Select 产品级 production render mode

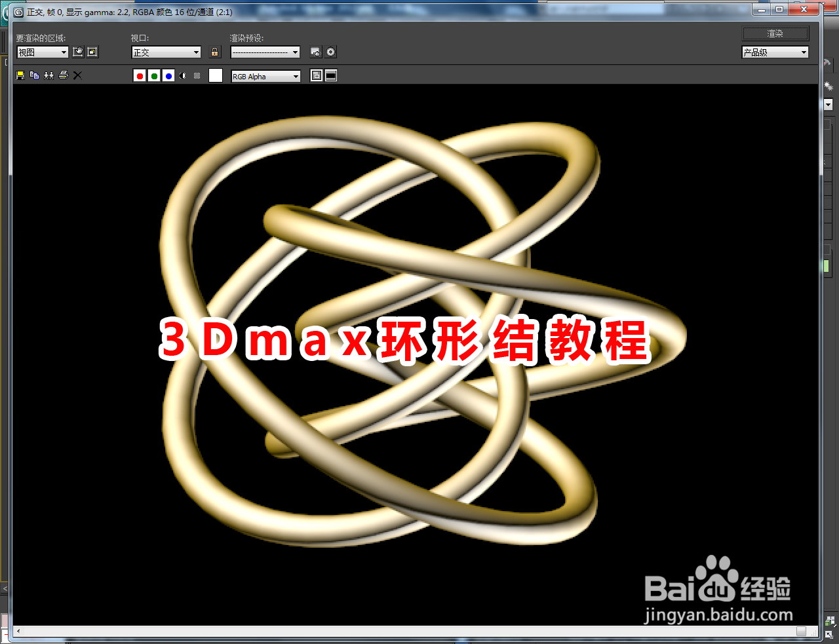(x=775, y=52)
